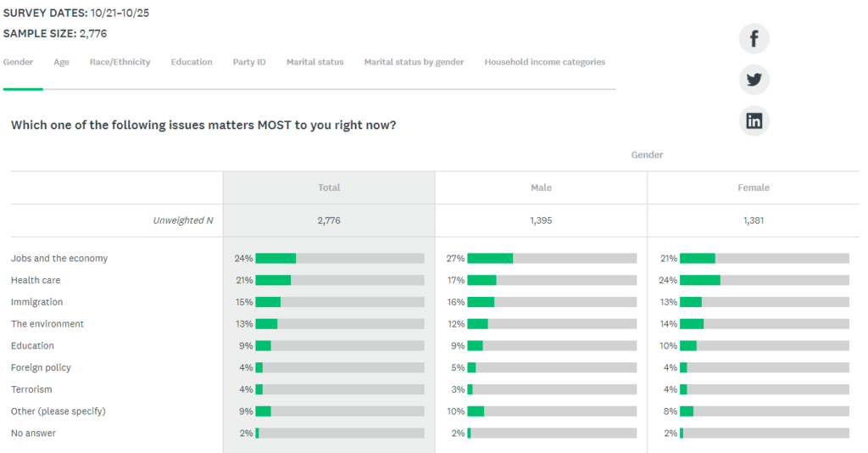Click the Total bar for Jobs and the economy
868x453 pixels.
pyautogui.click(x=340, y=258)
